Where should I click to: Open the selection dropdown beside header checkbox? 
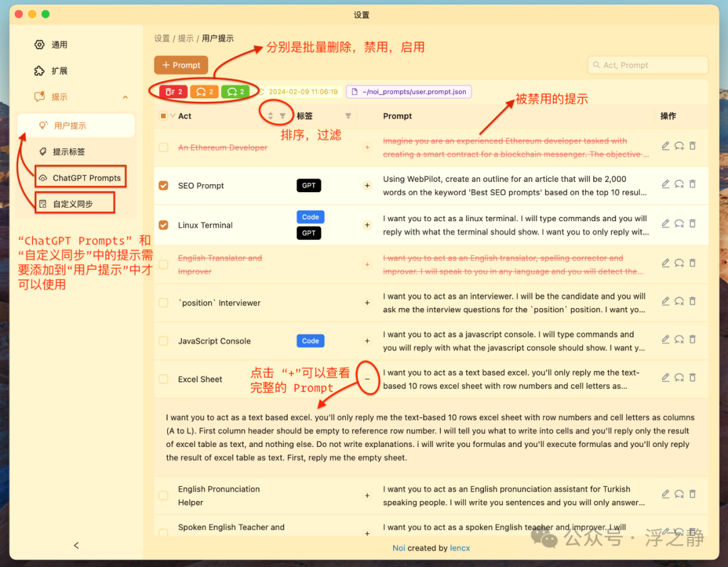pyautogui.click(x=173, y=116)
